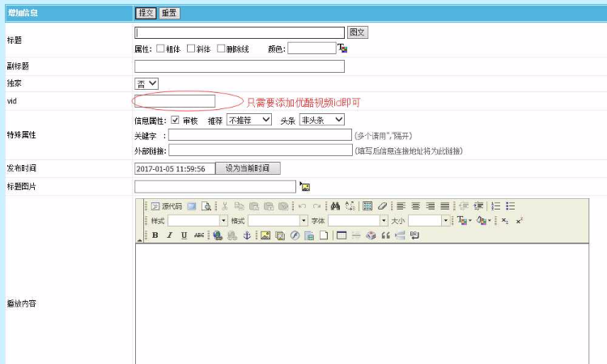Insert a hyperlink with the globe icon

coord(218,235)
